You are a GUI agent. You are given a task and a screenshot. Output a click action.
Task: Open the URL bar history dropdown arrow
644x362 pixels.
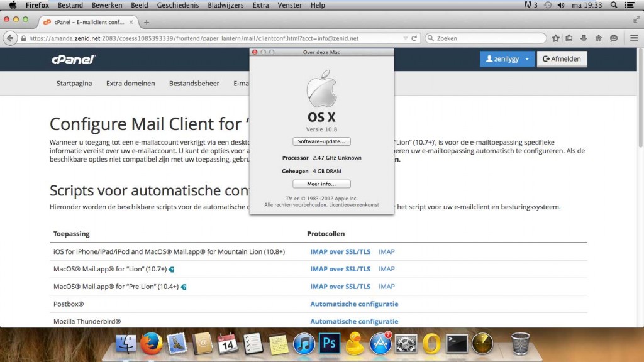tap(406, 38)
